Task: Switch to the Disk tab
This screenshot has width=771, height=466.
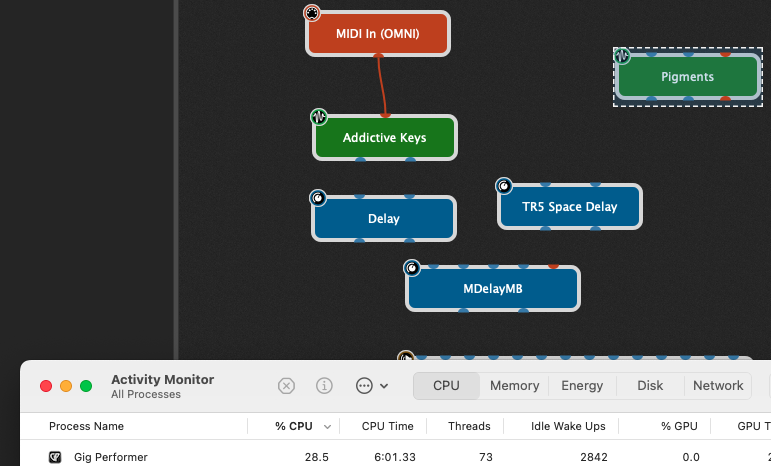Action: 650,386
